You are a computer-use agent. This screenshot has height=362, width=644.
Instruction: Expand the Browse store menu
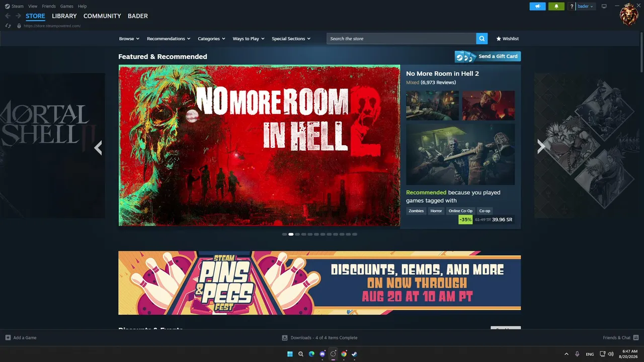pos(129,39)
